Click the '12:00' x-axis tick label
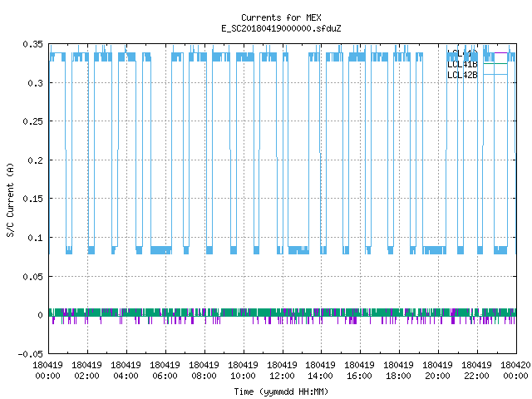The image size is (532, 399). (x=282, y=376)
